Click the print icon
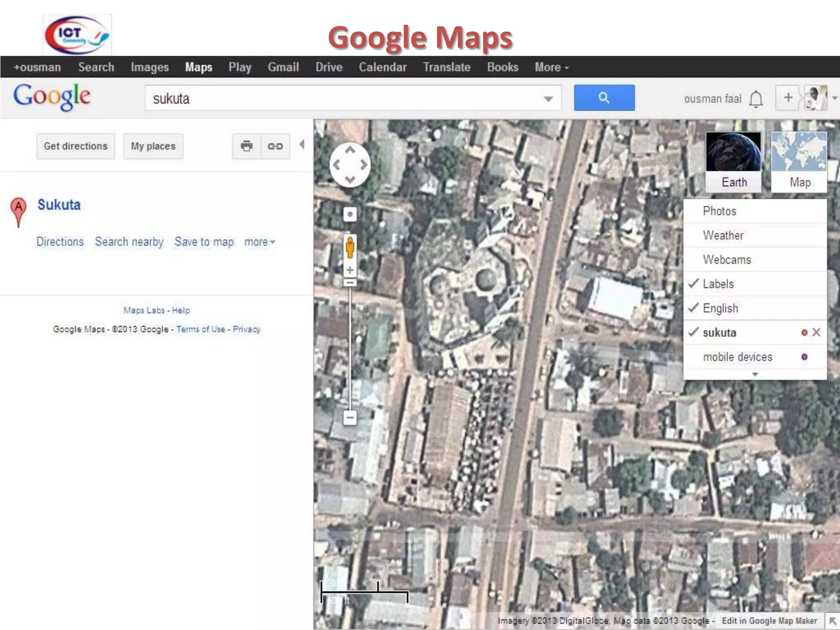The image size is (840, 630). [247, 146]
